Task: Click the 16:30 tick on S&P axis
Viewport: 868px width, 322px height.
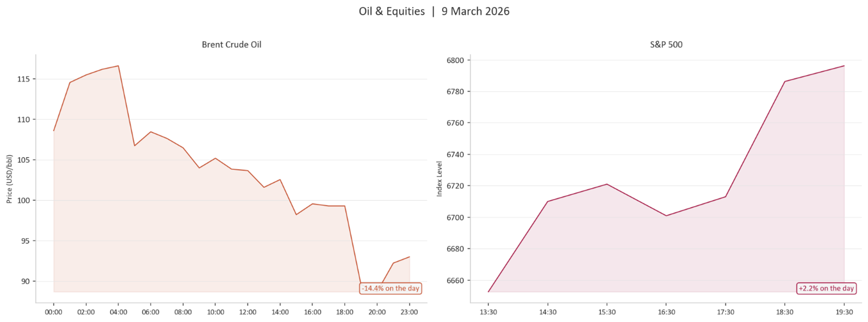Action: coord(666,312)
